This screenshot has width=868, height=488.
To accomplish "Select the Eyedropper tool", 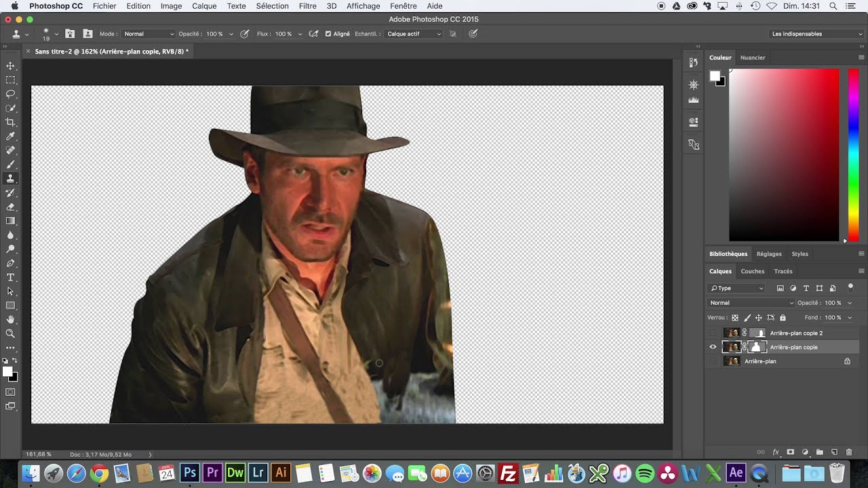I will pyautogui.click(x=10, y=136).
